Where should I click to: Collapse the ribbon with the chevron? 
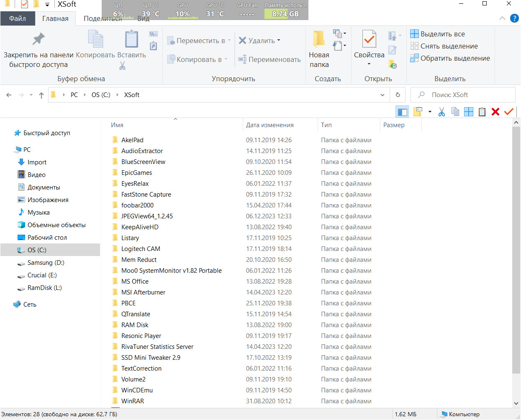click(x=502, y=18)
